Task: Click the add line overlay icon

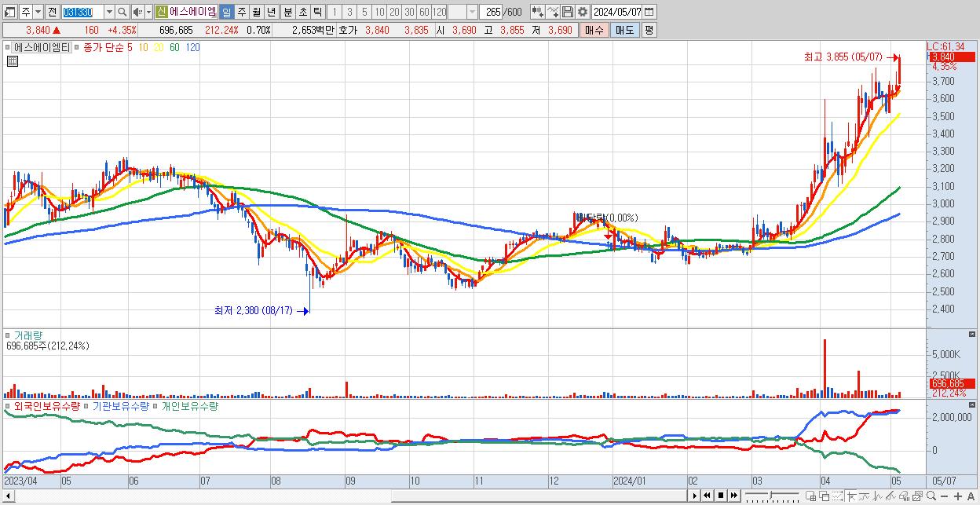Action: pyautogui.click(x=553, y=12)
